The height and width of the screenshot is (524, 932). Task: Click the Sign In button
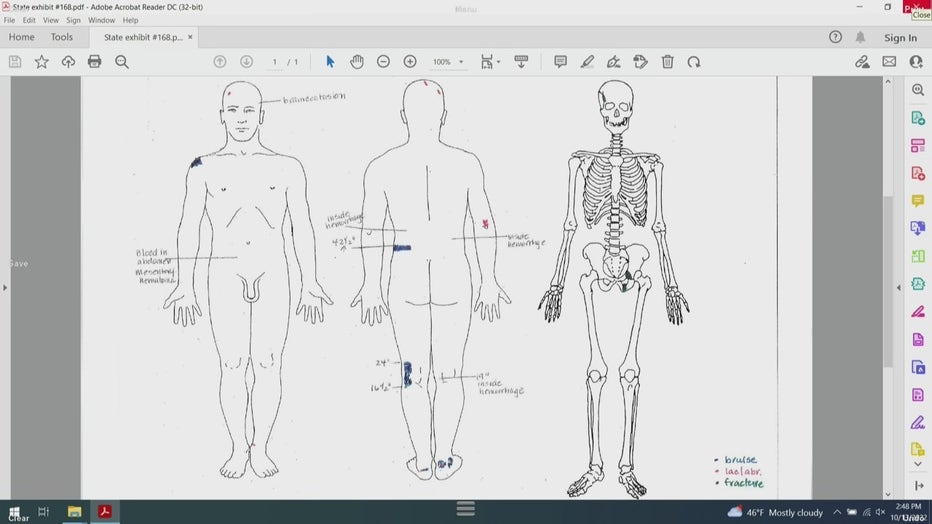900,38
